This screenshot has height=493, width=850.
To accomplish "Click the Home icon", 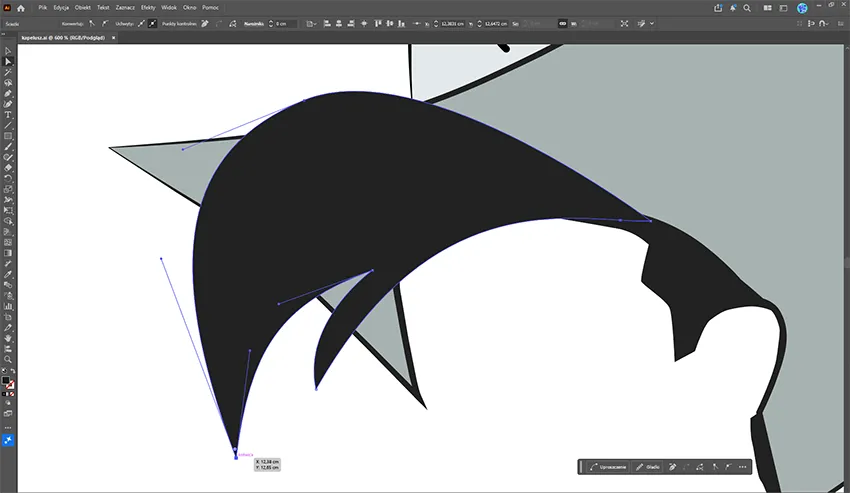I will pyautogui.click(x=21, y=8).
